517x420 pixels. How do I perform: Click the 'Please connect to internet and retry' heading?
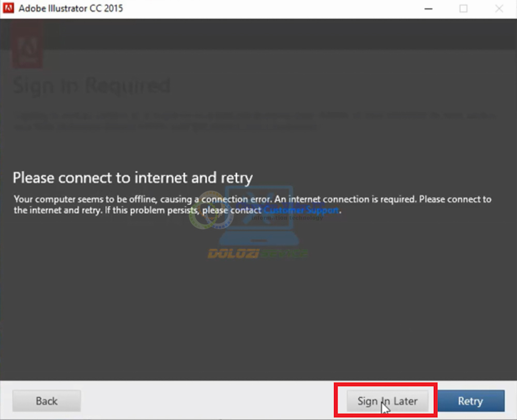point(132,178)
